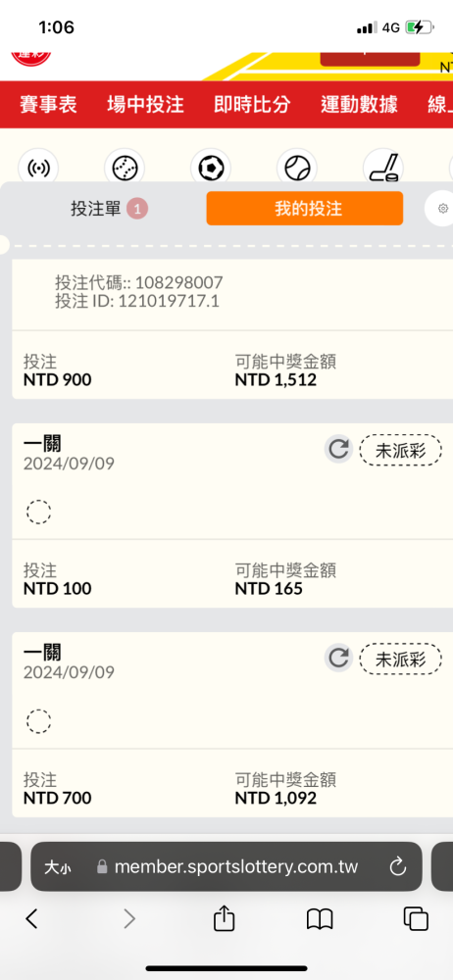Image resolution: width=453 pixels, height=980 pixels.
Task: Select the 我的投注 tab
Action: (305, 208)
